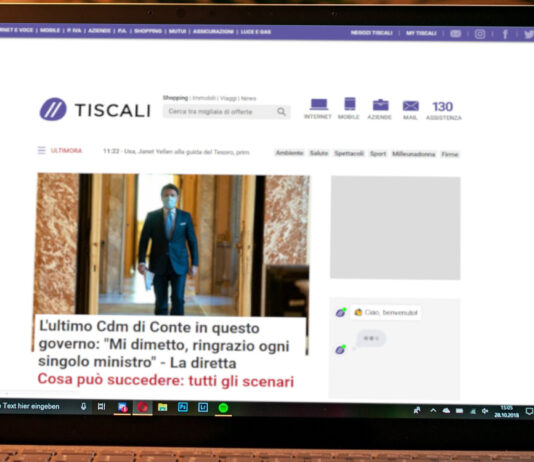
Task: Open Negozi Tiscali in the top bar
Action: (372, 33)
